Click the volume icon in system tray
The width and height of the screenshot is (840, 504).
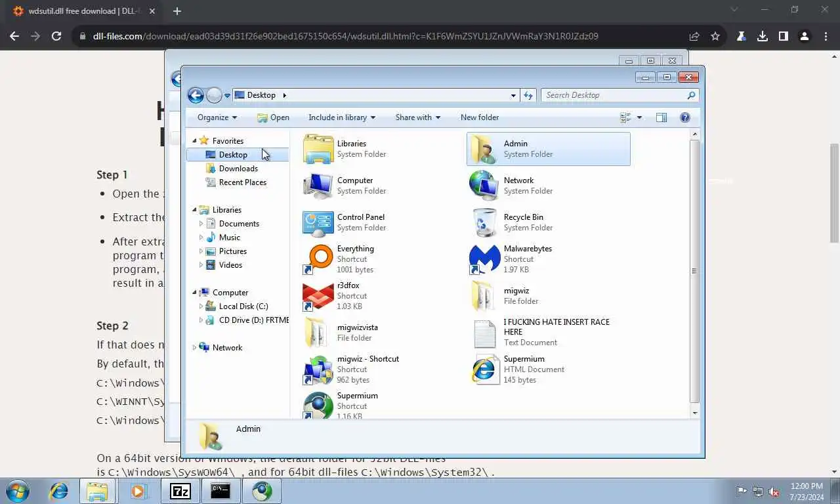coord(774,491)
